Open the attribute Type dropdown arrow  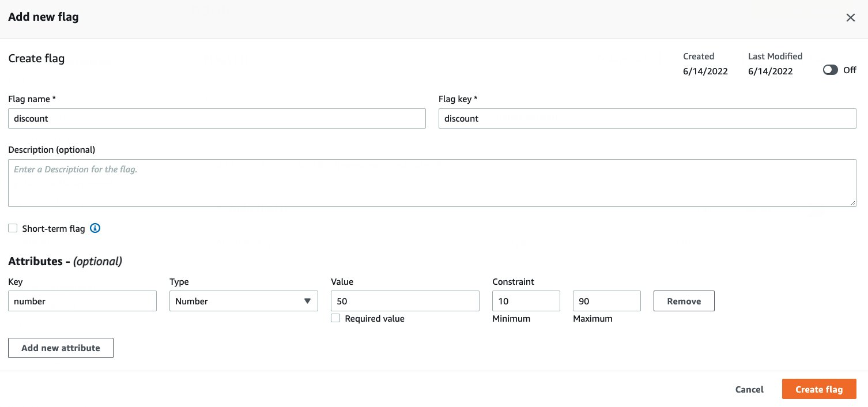307,301
